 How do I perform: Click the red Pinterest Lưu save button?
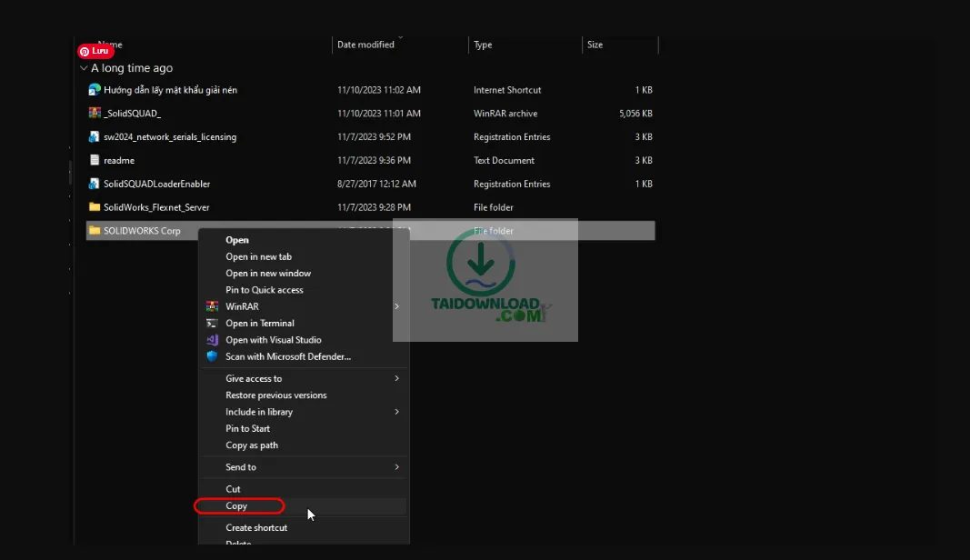pyautogui.click(x=95, y=51)
